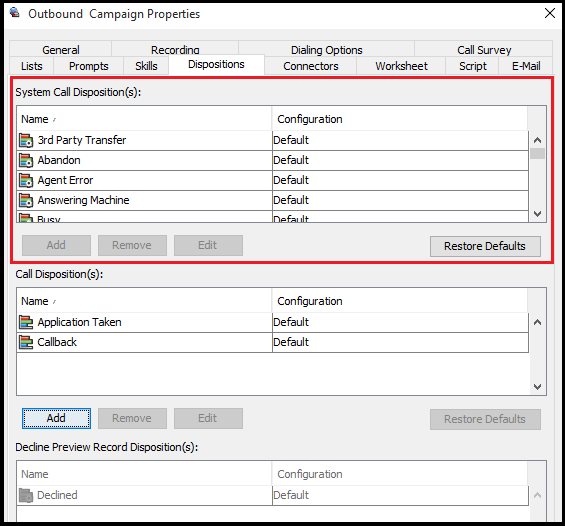
Task: Click call dispositions scrollbar up arrow
Action: (537, 322)
